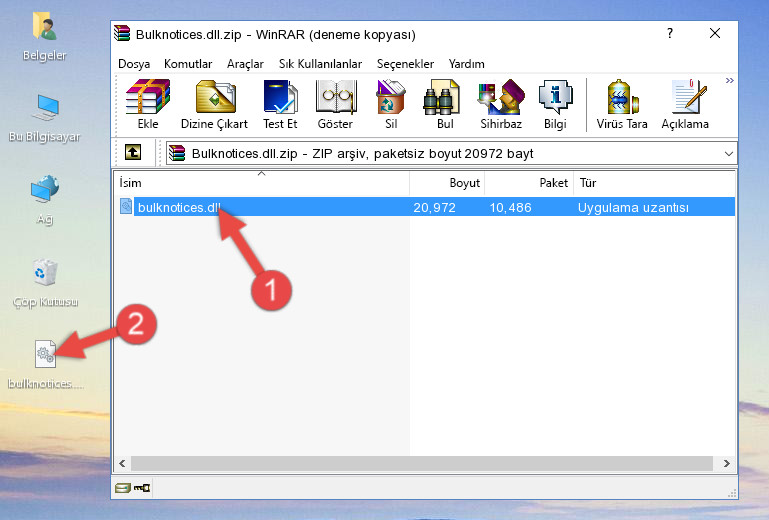Image resolution: width=769 pixels, height=520 pixels.
Task: Click the Sil delete icon
Action: pos(391,104)
